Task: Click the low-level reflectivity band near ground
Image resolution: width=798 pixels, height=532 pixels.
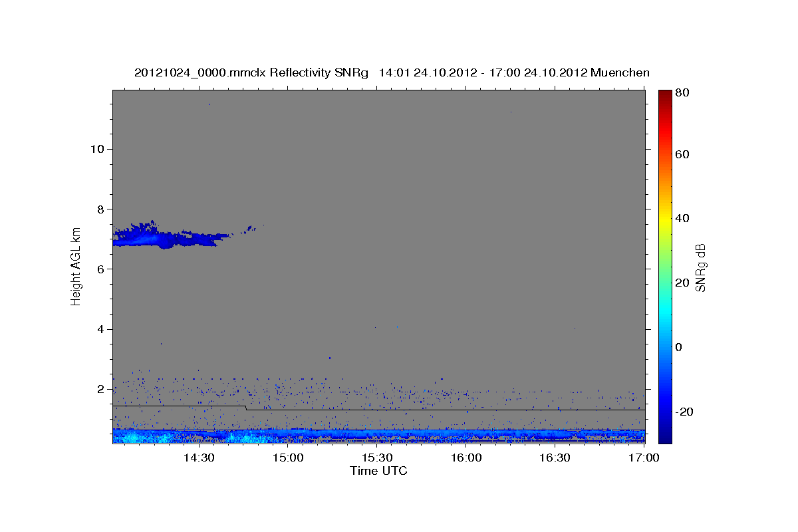Action: [378, 436]
